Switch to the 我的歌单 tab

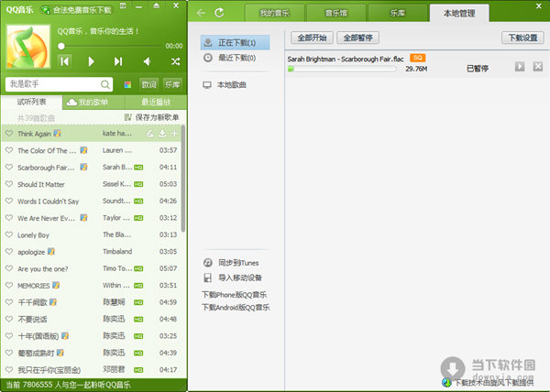(93, 103)
